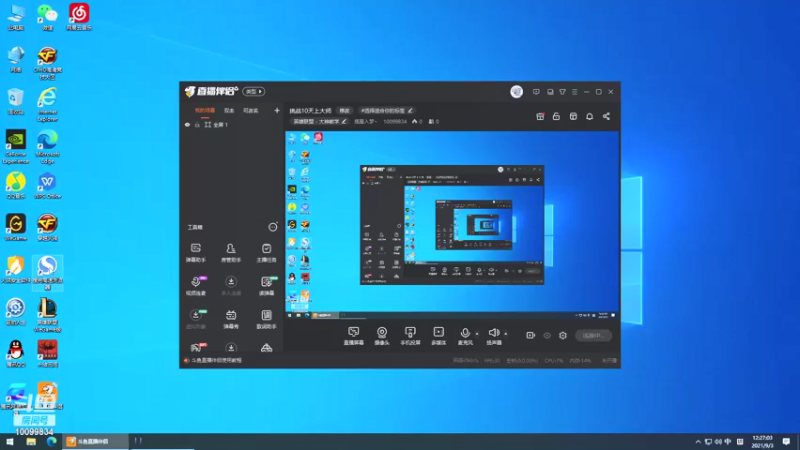Viewport: 800px width, 450px height.
Task: Open File Explorer from taskbar
Action: (x=31, y=441)
